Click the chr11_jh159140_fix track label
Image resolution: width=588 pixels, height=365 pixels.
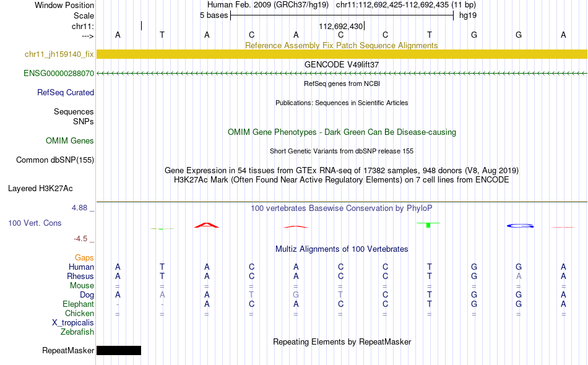(59, 54)
